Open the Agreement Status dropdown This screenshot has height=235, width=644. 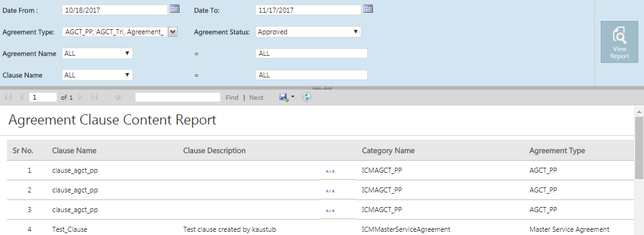308,32
